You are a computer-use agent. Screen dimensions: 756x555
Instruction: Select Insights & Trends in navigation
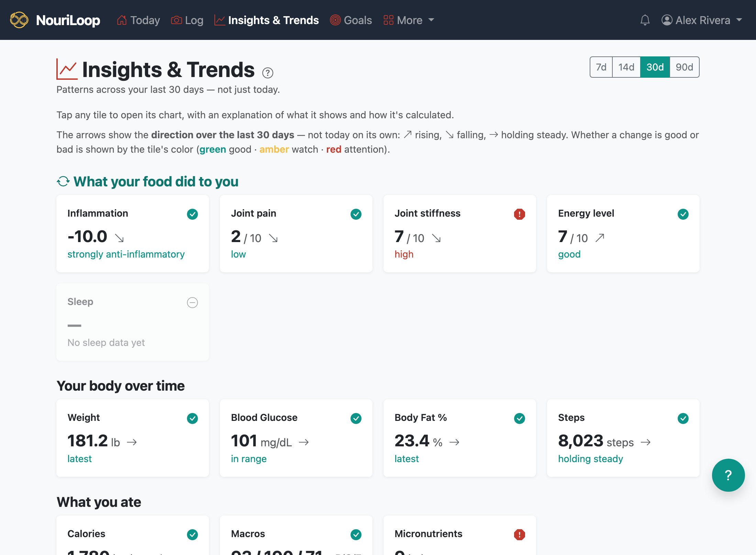click(267, 20)
